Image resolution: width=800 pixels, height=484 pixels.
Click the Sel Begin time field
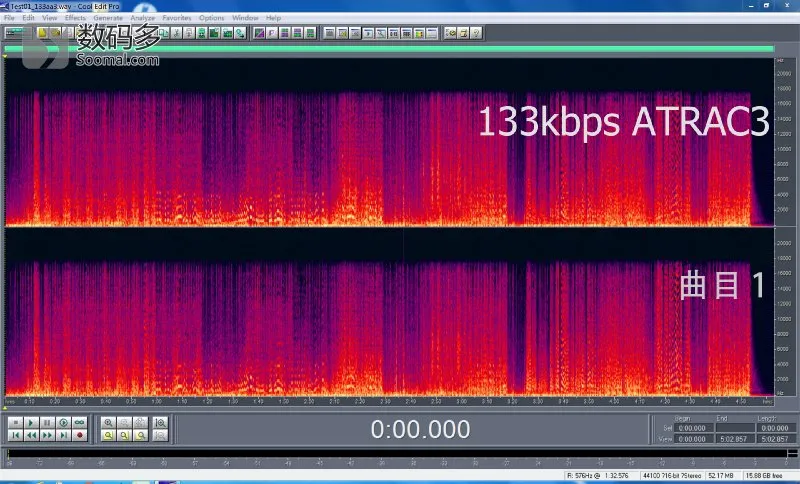pyautogui.click(x=692, y=428)
